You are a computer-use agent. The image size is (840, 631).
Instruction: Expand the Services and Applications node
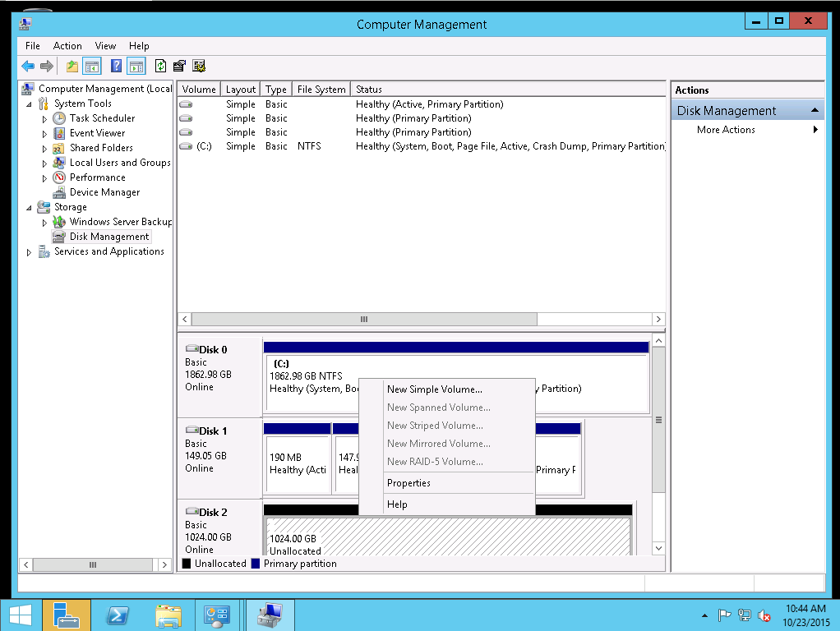(x=30, y=252)
